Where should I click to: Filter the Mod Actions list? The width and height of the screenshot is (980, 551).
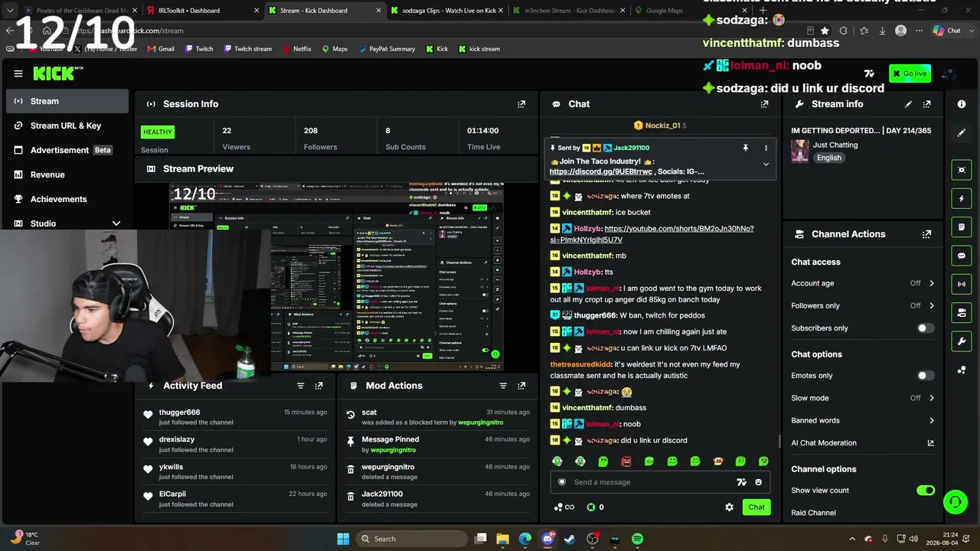pos(503,386)
